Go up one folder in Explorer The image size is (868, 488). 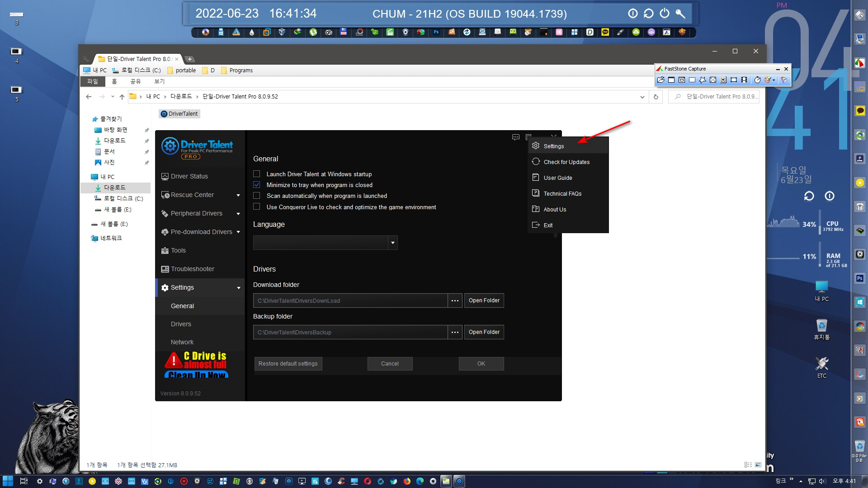[x=122, y=97]
